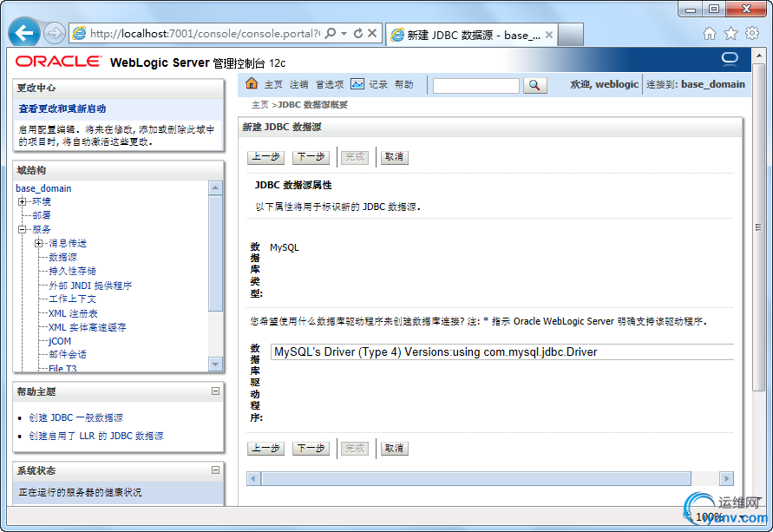Click the top 下一步 button
The height and width of the screenshot is (532, 773).
point(311,157)
